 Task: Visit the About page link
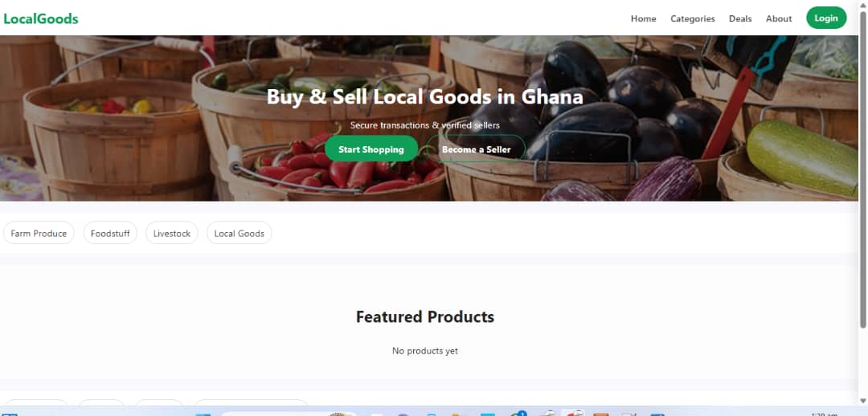click(779, 18)
